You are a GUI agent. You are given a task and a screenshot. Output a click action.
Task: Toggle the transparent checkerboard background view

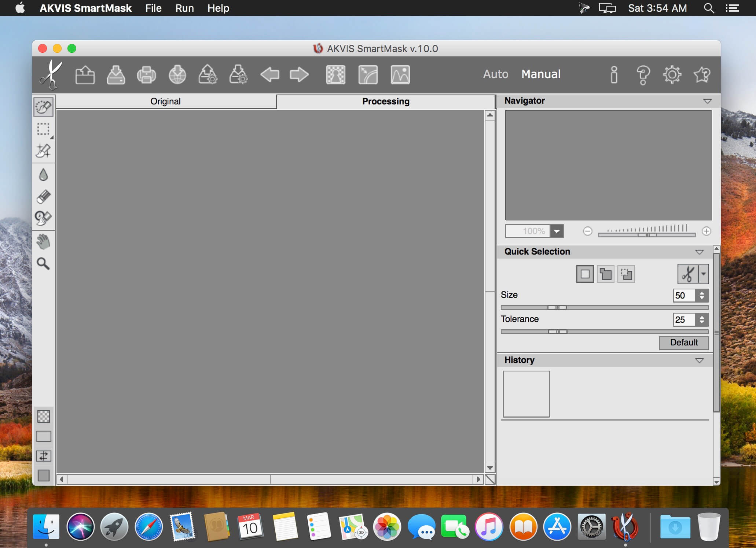coord(44,416)
